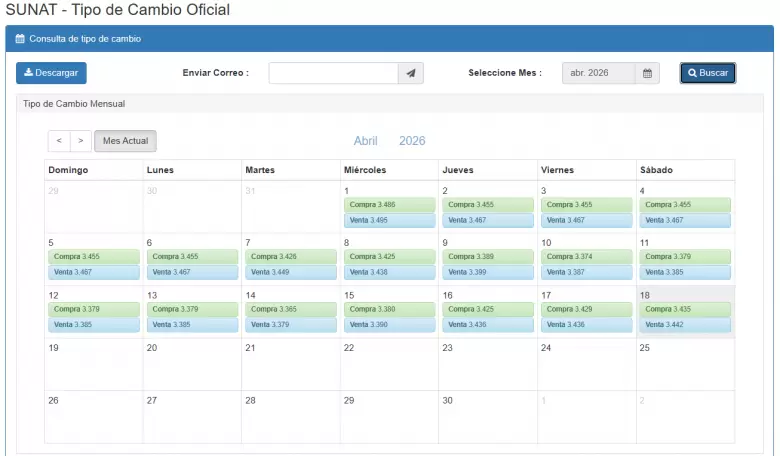Go to the next month arrow
The height and width of the screenshot is (456, 780).
81,141
